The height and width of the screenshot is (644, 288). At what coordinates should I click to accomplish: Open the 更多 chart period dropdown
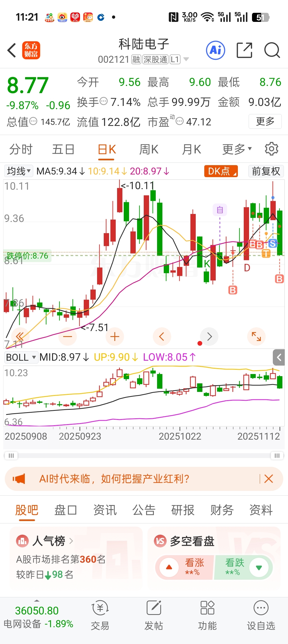[x=237, y=149]
